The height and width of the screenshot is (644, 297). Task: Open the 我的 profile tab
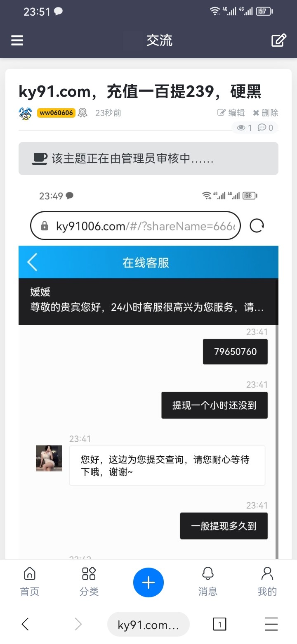click(x=267, y=581)
